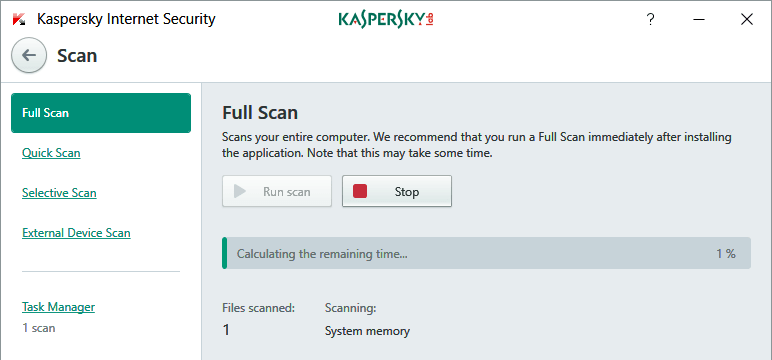Click the '1 scan' status text
The width and height of the screenshot is (772, 360).
click(x=39, y=327)
